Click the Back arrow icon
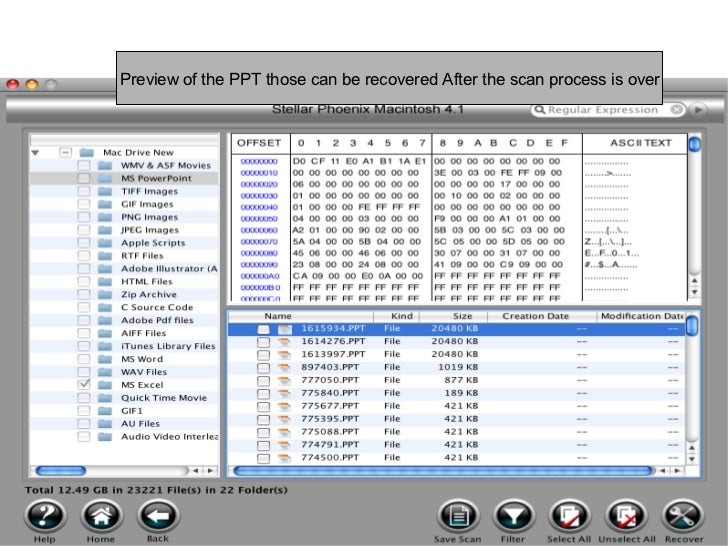 158,517
